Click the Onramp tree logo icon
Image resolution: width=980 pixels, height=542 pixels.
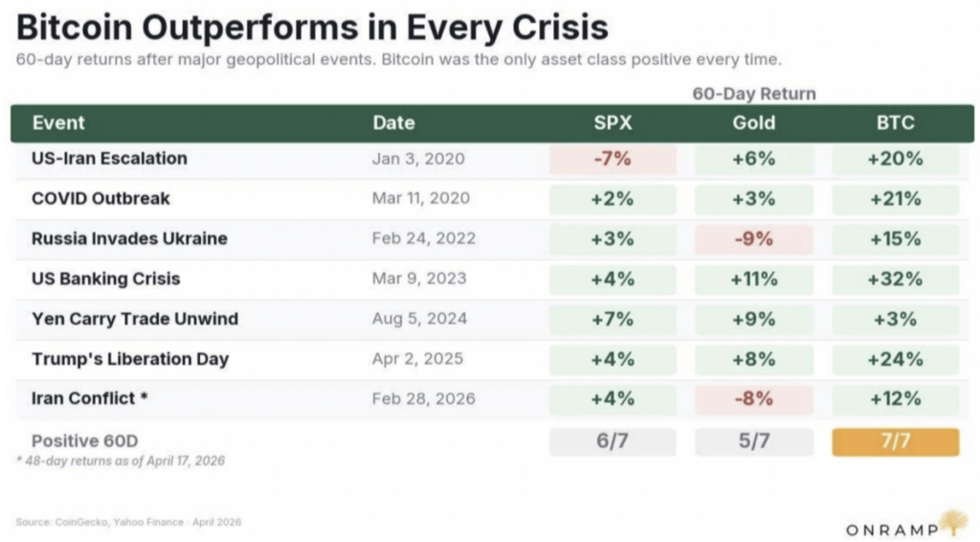coord(952,523)
